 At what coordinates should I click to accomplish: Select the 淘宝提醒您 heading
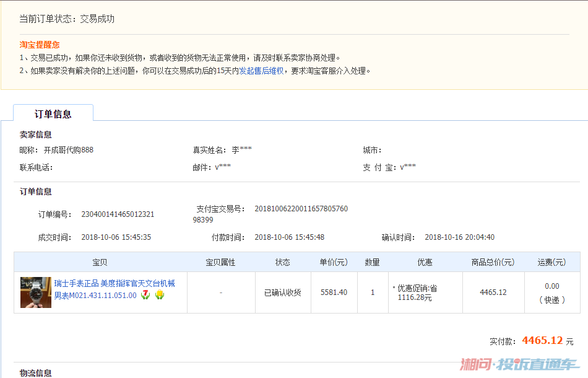click(x=40, y=45)
